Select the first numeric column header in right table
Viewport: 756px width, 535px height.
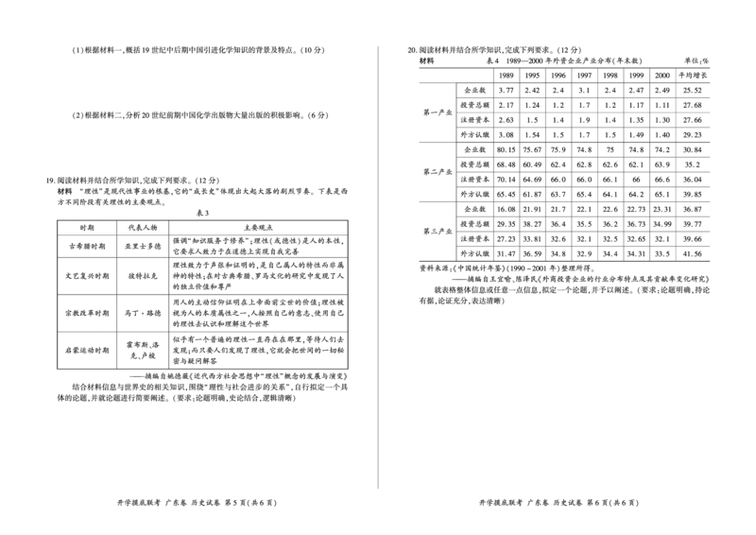[x=507, y=74]
